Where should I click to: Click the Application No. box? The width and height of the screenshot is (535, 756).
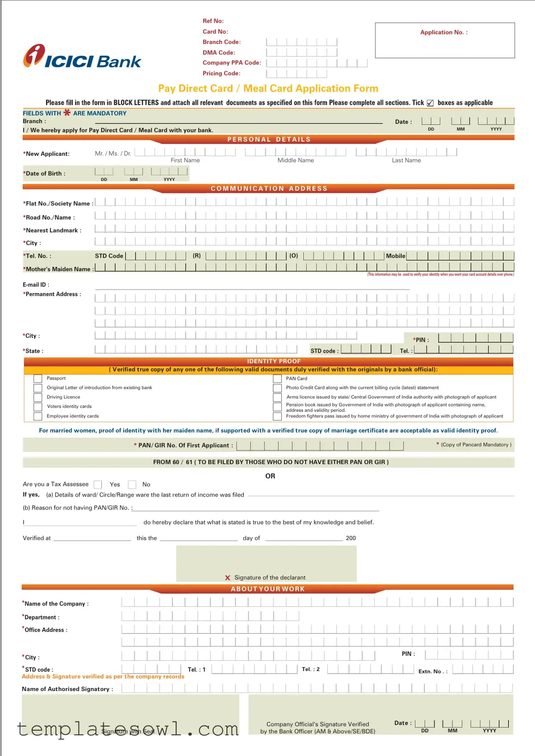(445, 40)
